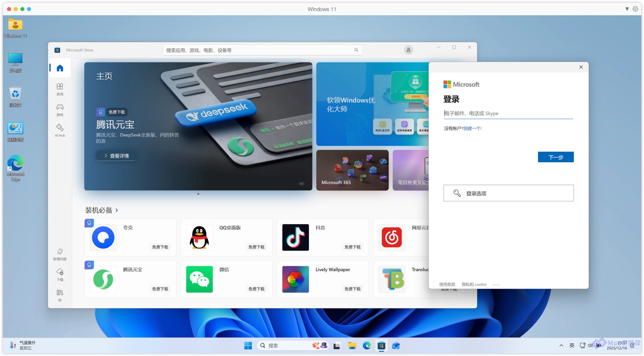Viewport: 644px width, 356px height.
Task: Open the Apps (应用) sidebar section
Action: (x=60, y=89)
